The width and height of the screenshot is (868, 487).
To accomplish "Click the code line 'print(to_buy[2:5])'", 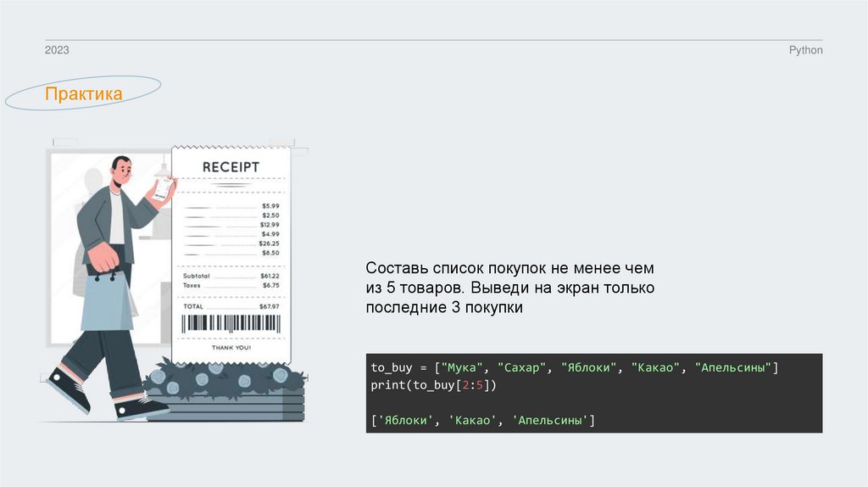I will click(433, 385).
